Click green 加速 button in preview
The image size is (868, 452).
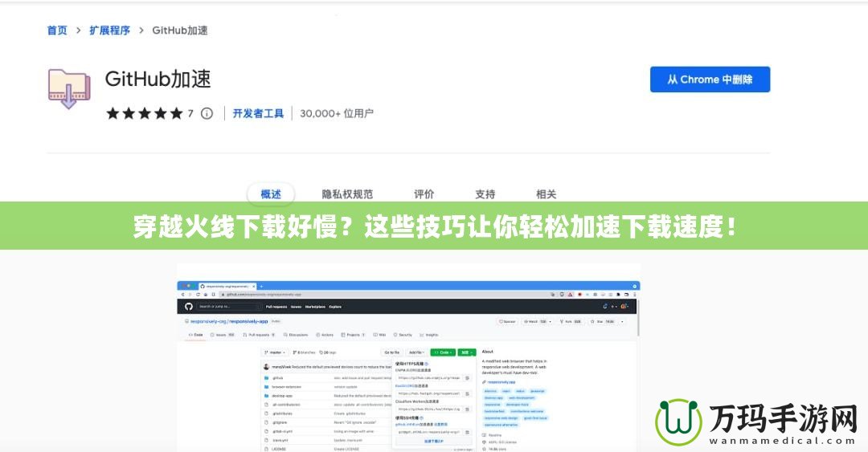point(467,352)
